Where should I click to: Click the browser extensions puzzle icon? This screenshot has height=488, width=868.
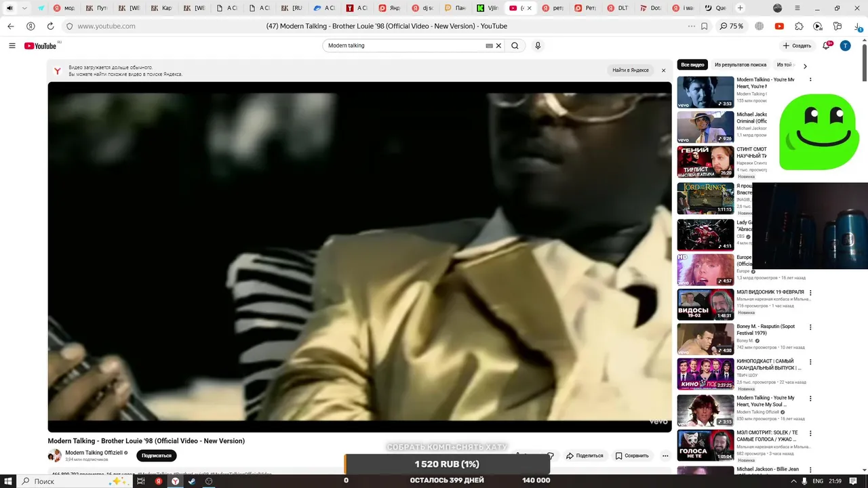[x=799, y=26]
